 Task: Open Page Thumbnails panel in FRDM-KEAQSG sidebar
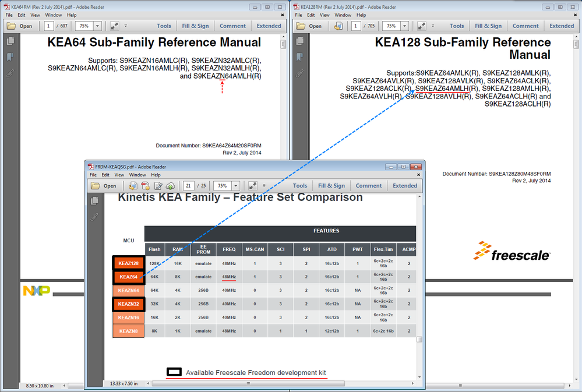point(94,201)
